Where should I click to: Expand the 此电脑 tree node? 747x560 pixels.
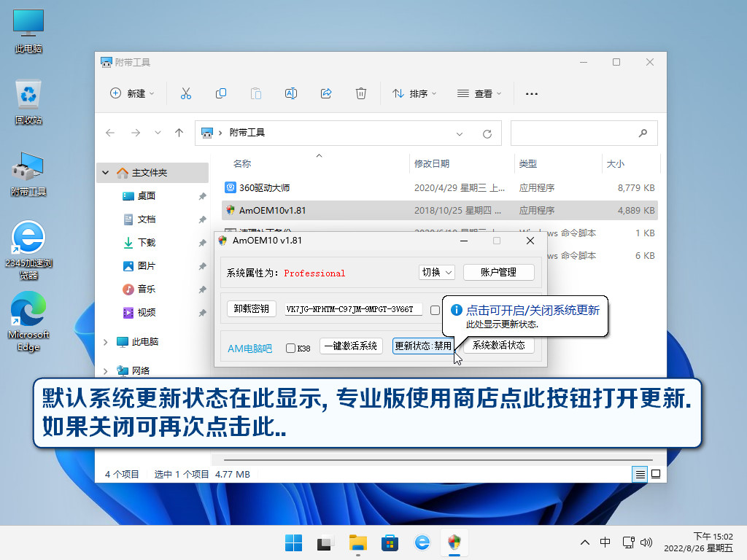(105, 342)
